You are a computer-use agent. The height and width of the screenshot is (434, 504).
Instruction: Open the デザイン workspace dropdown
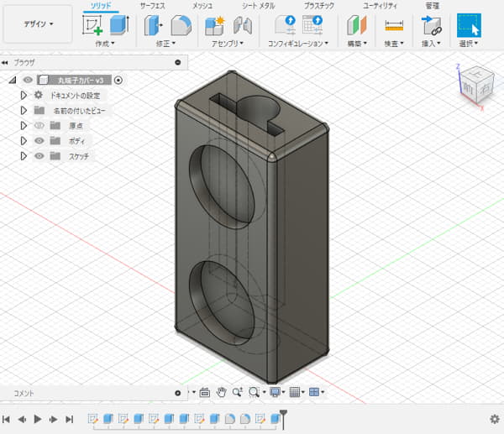tap(39, 24)
